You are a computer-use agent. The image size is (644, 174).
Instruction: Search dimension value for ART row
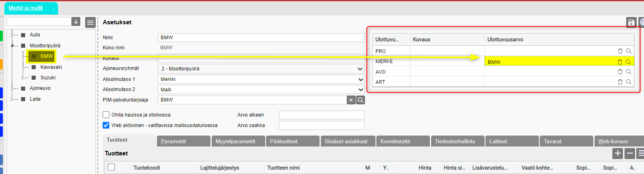point(629,82)
